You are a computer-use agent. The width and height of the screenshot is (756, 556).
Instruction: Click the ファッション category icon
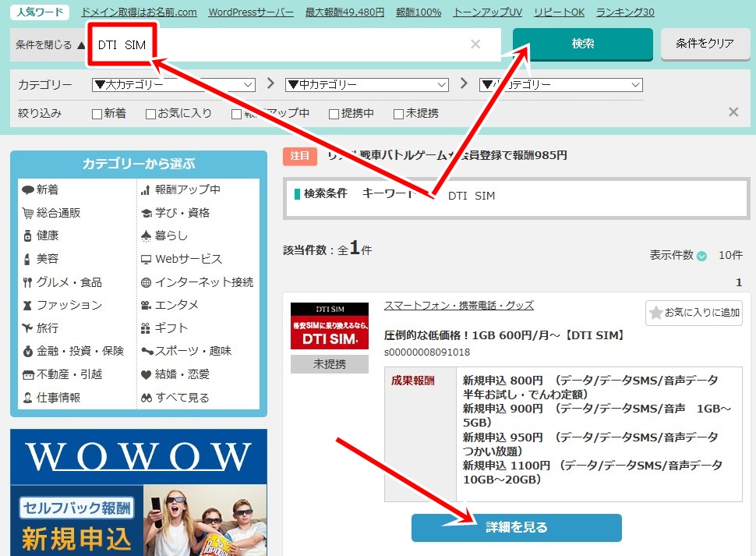click(27, 305)
